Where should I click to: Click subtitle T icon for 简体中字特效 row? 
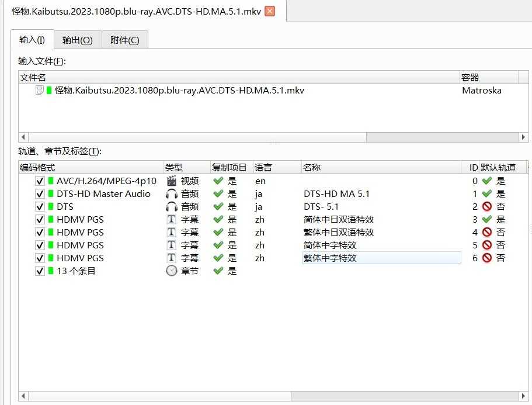[x=172, y=245]
